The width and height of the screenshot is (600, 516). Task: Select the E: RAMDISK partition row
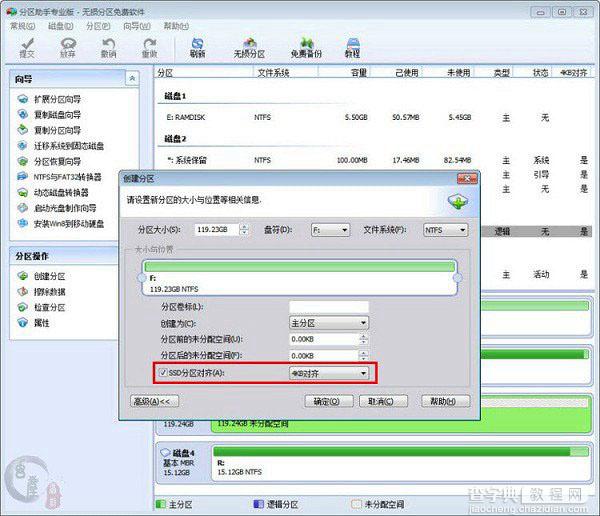[375, 117]
